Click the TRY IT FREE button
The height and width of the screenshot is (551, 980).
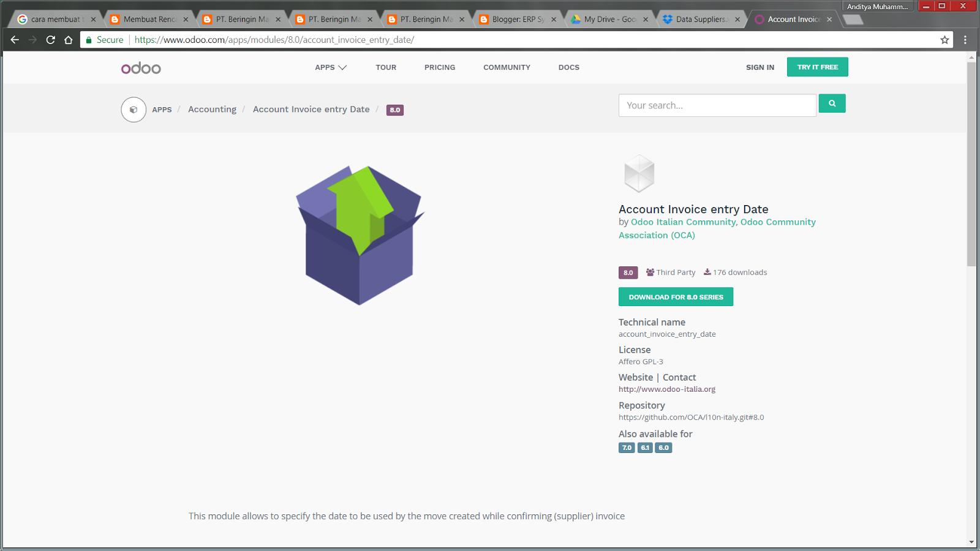tap(818, 67)
